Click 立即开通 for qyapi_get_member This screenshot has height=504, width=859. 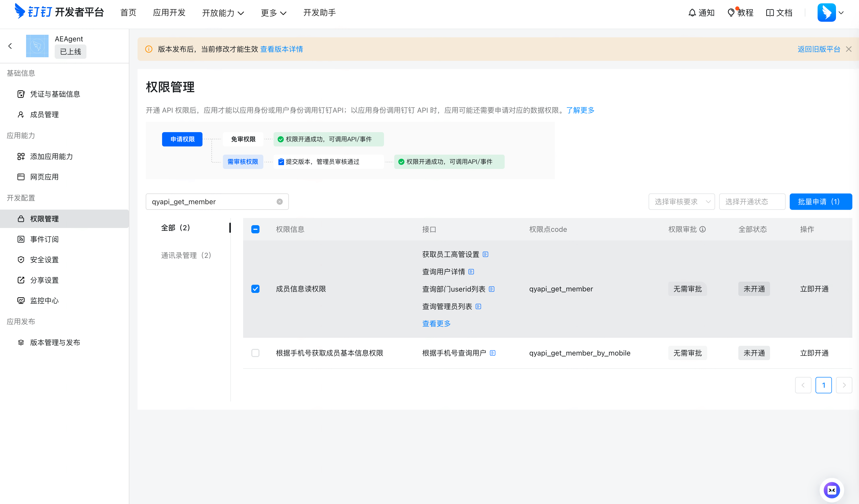pyautogui.click(x=814, y=289)
